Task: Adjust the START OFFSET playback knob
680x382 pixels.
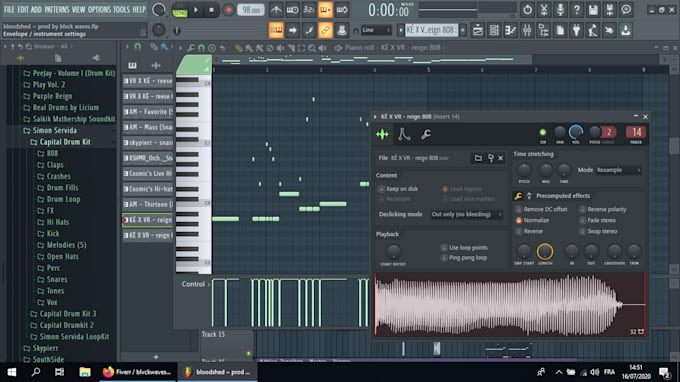Action: click(393, 251)
